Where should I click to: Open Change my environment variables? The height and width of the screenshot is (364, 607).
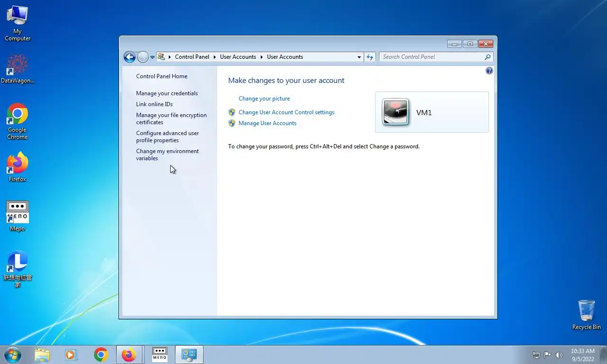(167, 155)
